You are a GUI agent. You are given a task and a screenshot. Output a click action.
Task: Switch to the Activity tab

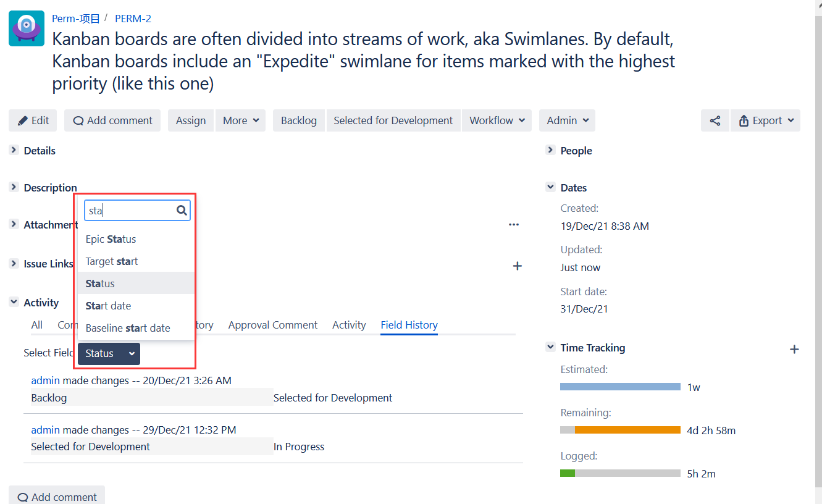click(x=349, y=325)
